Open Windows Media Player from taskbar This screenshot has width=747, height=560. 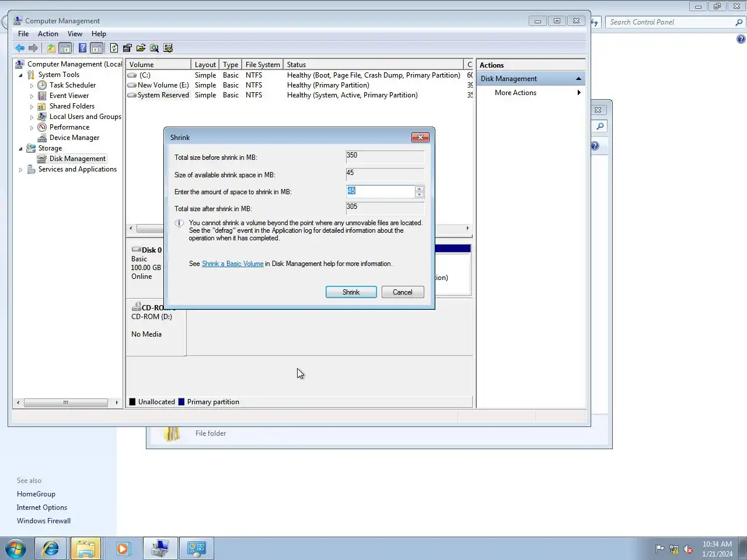coord(123,548)
